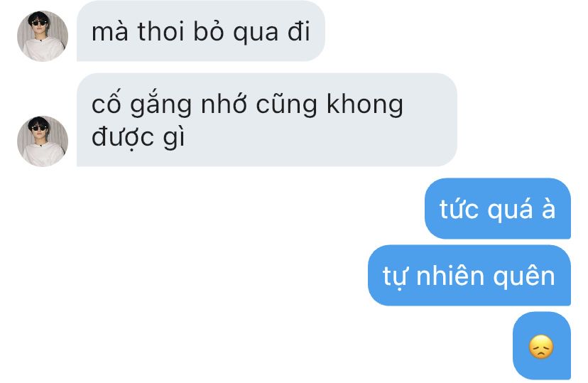
Task: Click the word 'gắng' in the second gray message
Action: click(x=160, y=104)
